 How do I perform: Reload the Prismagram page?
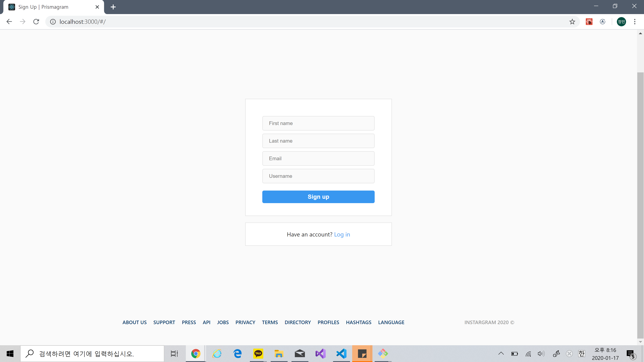[36, 21]
